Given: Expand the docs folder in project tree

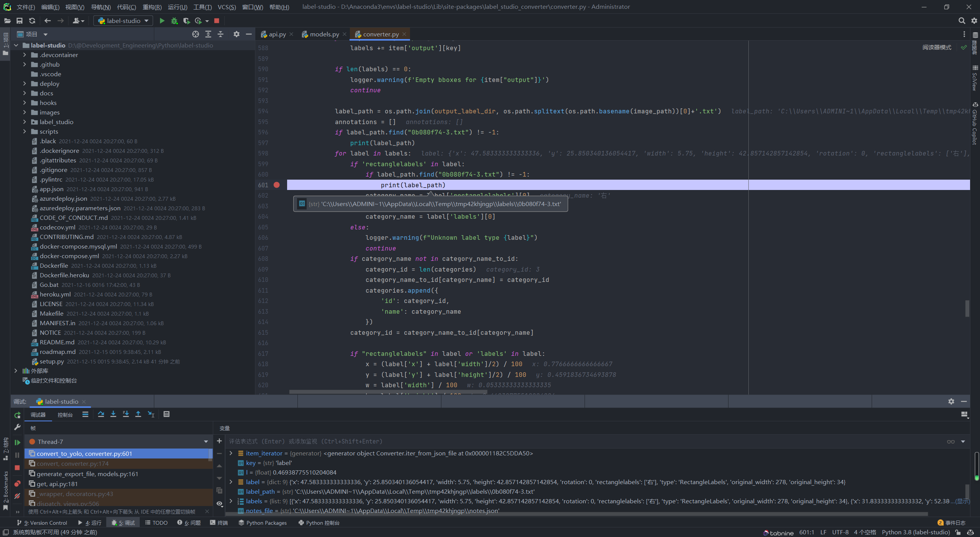Looking at the screenshot, I should click(x=24, y=93).
